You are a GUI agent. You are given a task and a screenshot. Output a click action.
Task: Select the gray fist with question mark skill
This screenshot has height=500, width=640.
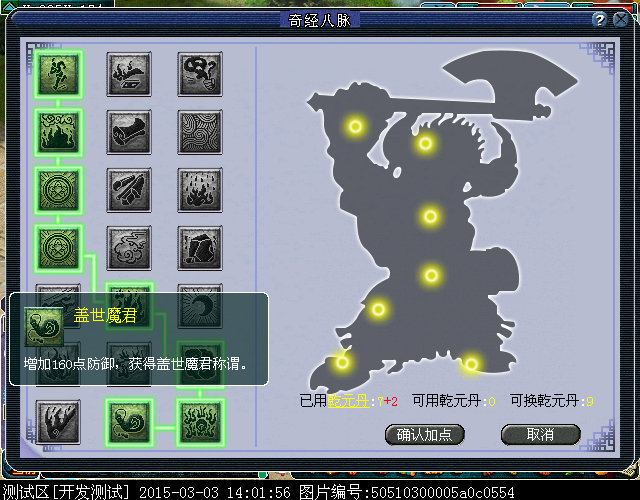(200, 74)
